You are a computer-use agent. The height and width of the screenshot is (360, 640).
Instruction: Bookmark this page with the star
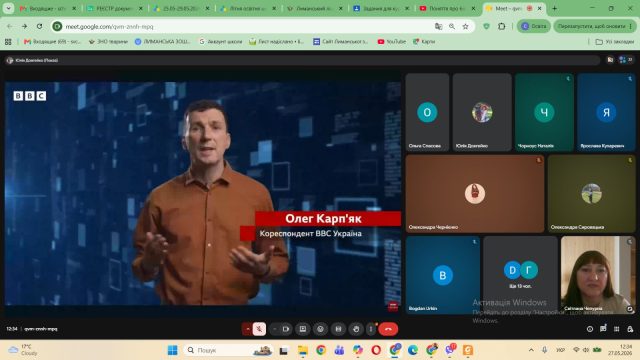point(465,27)
